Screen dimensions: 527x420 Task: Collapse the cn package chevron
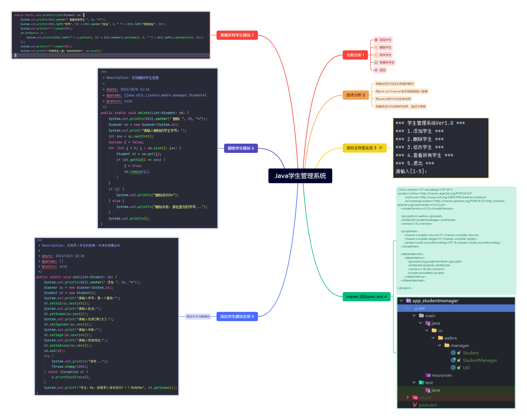(427, 330)
